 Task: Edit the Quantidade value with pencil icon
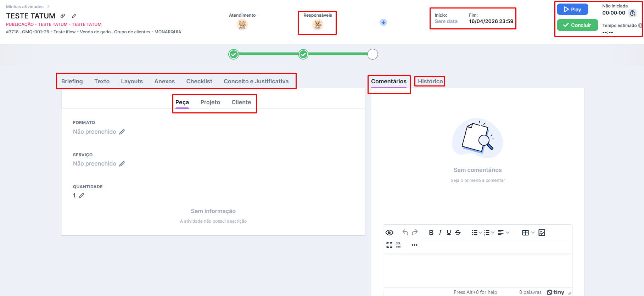pos(82,196)
